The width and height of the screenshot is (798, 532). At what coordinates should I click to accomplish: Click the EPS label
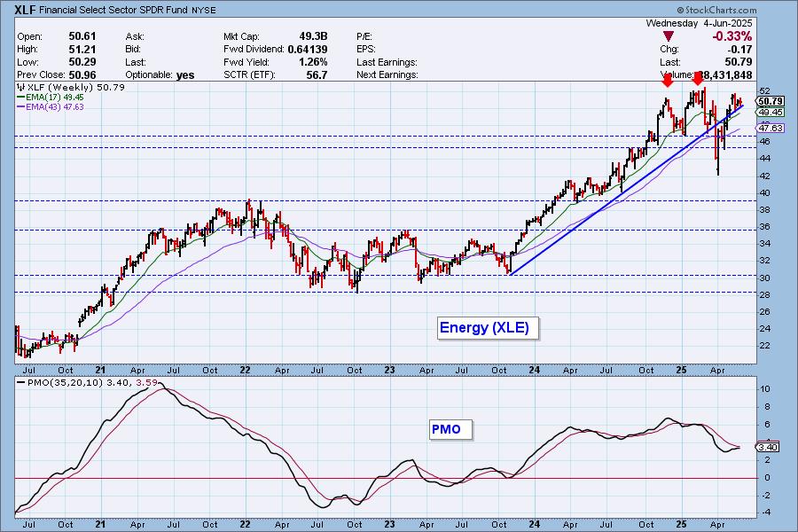click(366, 50)
